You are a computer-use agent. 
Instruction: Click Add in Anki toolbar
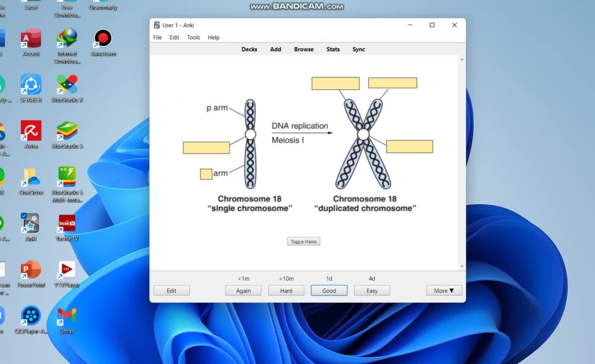click(275, 49)
